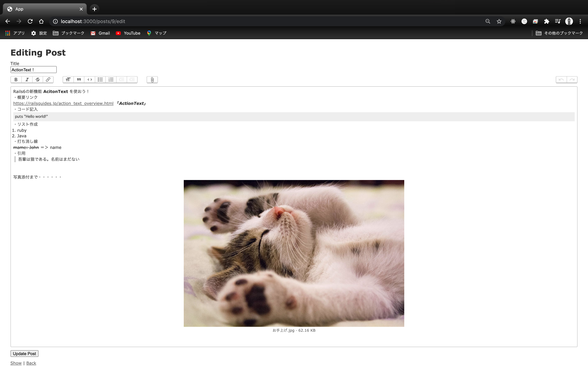Toggle italic formatting

(27, 80)
